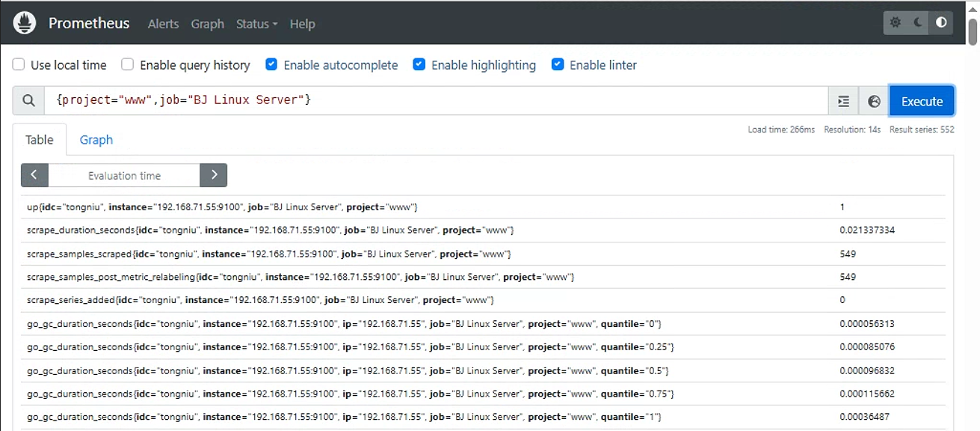Click the Prometheus flame logo
The image size is (980, 431).
coord(25,22)
